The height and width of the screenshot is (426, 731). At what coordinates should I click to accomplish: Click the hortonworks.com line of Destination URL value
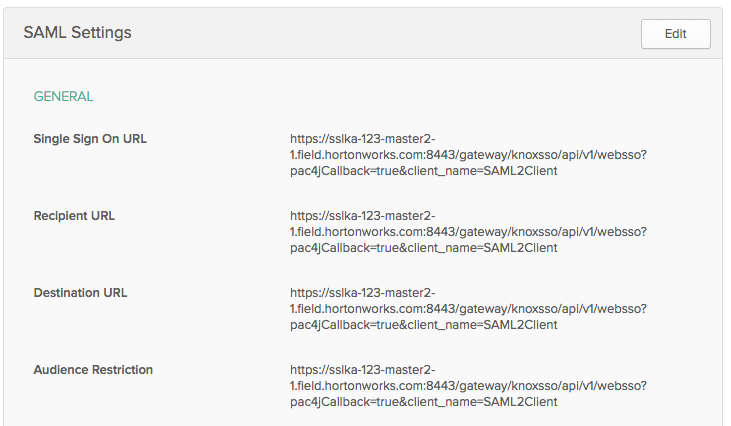pos(468,309)
